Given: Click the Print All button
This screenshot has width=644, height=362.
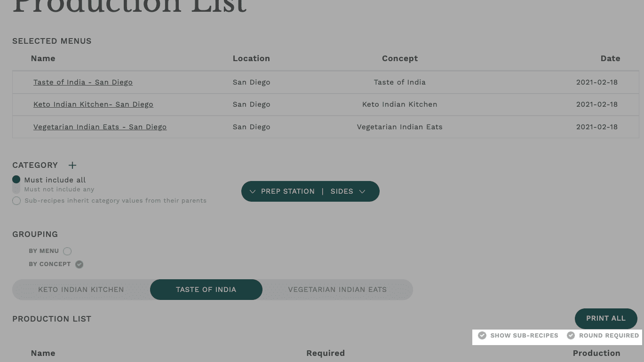Looking at the screenshot, I should 606,319.
